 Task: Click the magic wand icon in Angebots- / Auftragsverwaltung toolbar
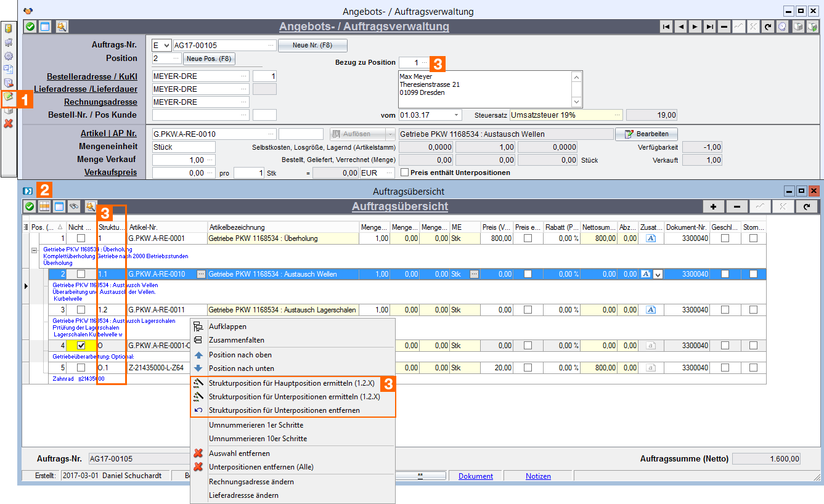point(62,26)
